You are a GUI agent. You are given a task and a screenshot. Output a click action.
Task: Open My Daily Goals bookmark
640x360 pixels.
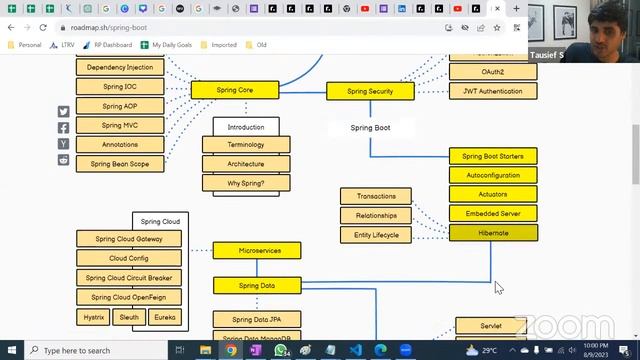point(166,45)
